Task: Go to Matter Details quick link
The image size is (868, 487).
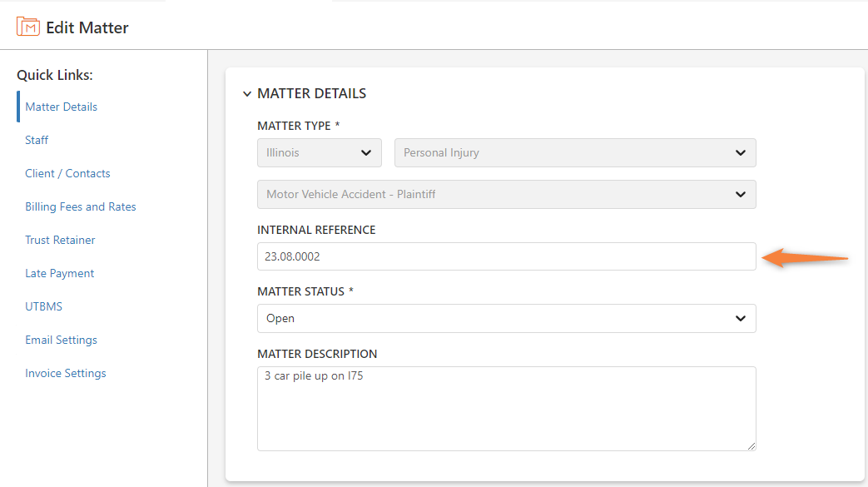Action: tap(61, 107)
